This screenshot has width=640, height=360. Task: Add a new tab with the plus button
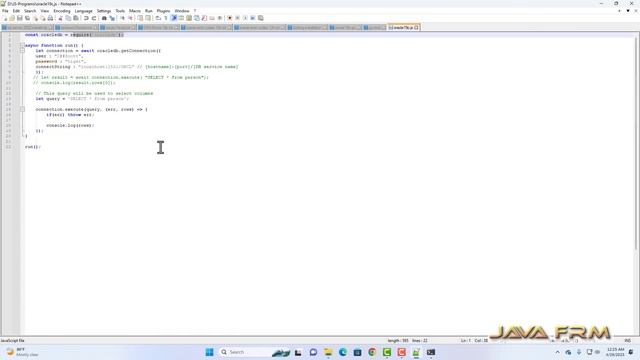click(x=620, y=11)
